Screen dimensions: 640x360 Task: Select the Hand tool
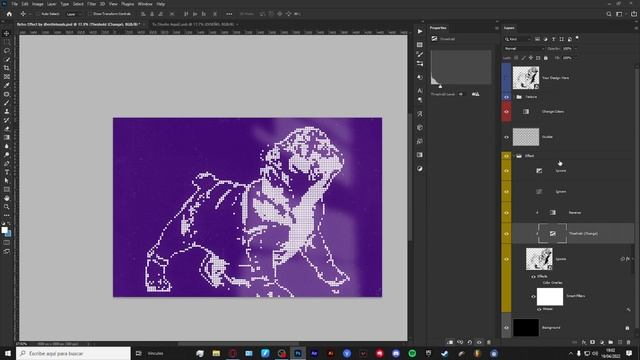(x=7, y=198)
